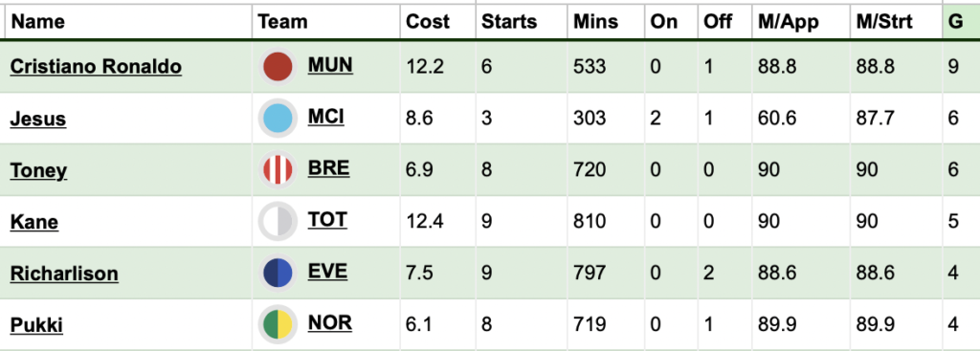This screenshot has height=351, width=980.
Task: Open the Pukki player link
Action: tap(37, 325)
